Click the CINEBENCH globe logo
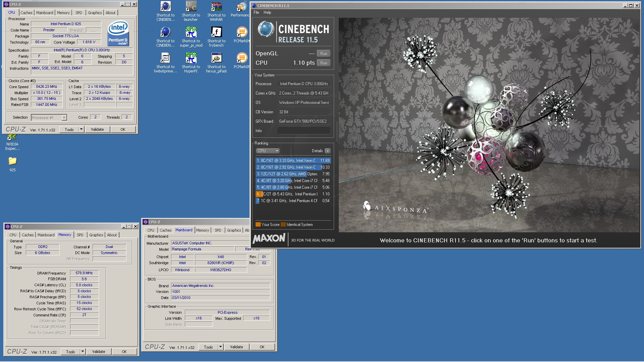 coord(266,29)
